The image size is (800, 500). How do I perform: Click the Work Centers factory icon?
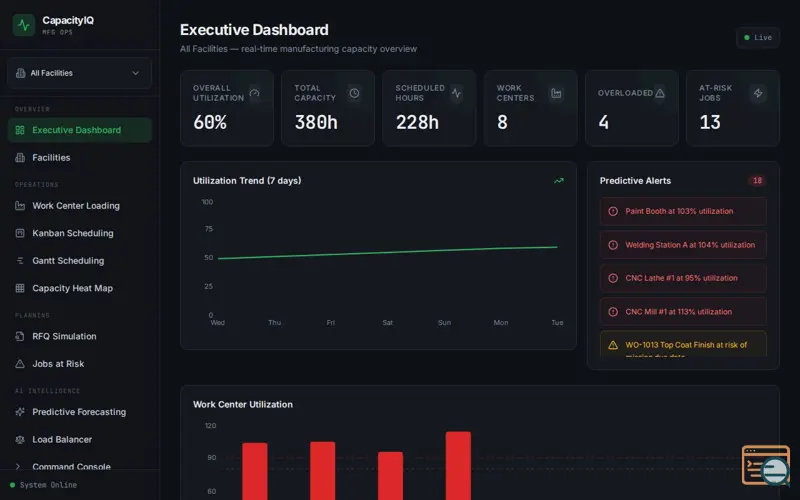(x=556, y=93)
